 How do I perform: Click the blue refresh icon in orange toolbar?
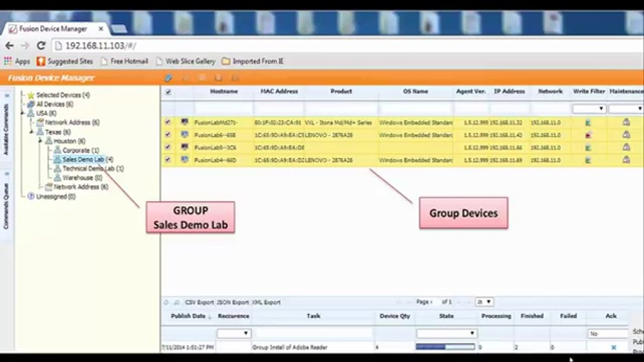click(x=169, y=78)
